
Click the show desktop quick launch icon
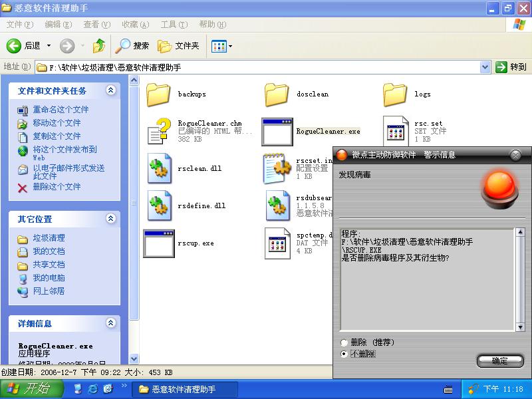coord(78,389)
